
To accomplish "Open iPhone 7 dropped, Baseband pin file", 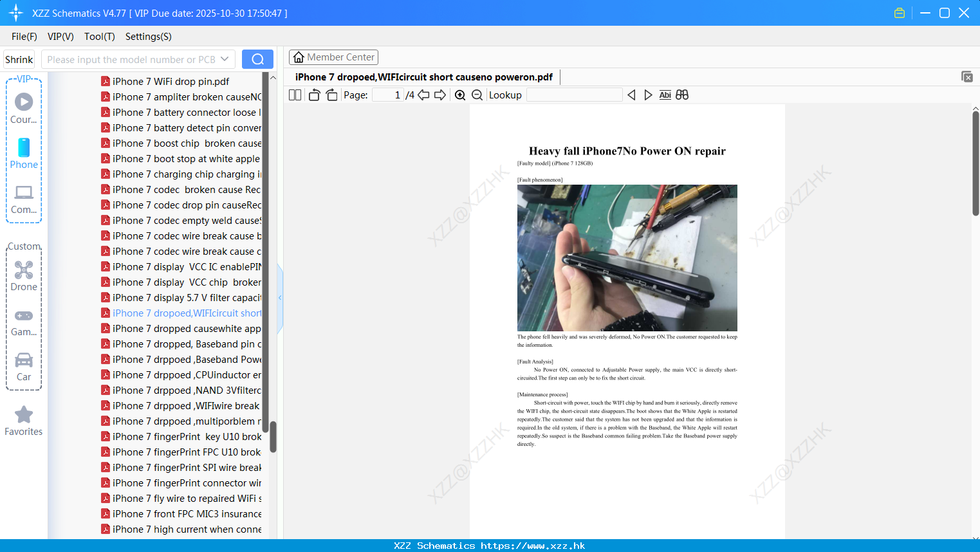I will coord(181,344).
